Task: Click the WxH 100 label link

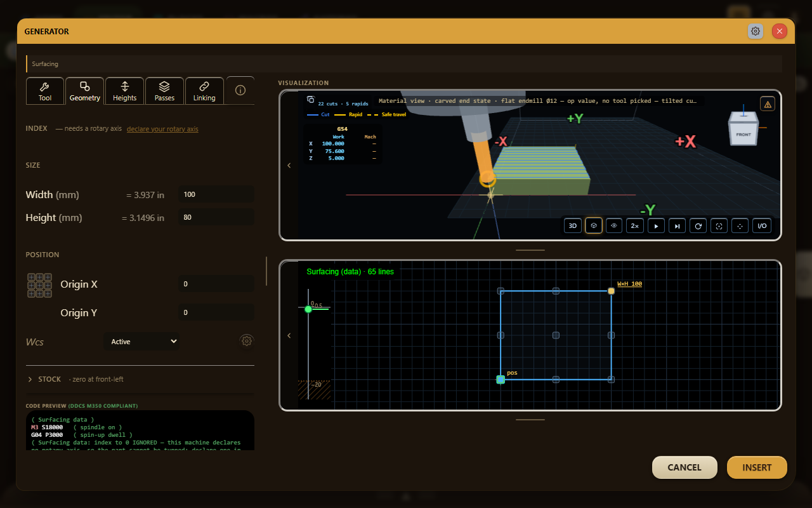Action: click(x=629, y=284)
